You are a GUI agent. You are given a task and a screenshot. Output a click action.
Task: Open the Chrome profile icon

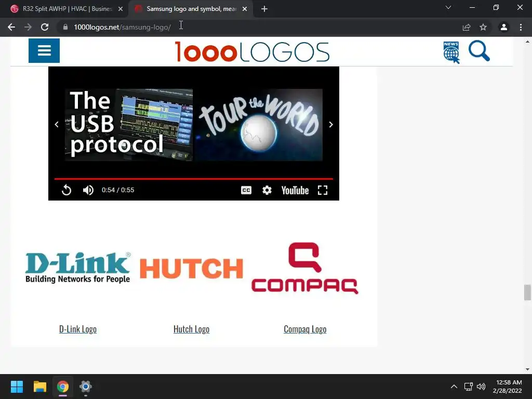tap(504, 27)
